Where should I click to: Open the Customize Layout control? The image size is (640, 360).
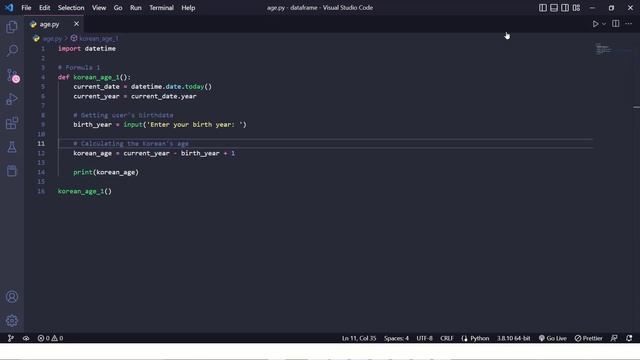576,8
